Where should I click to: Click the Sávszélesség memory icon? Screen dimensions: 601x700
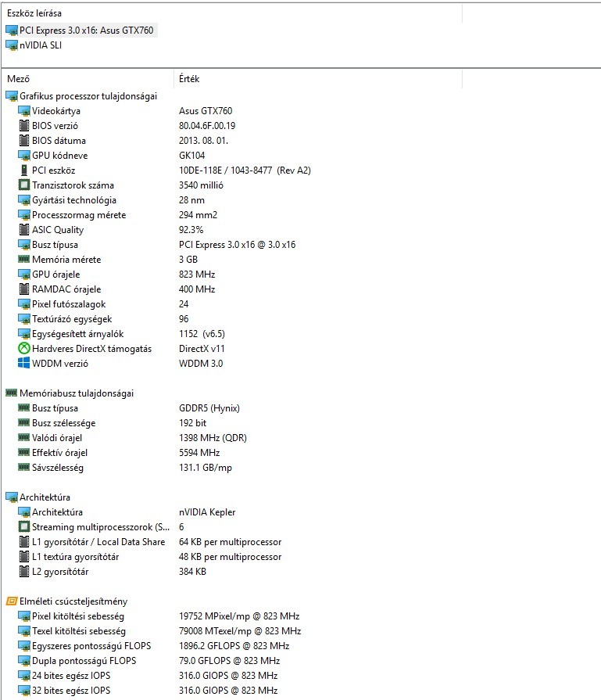click(x=24, y=467)
